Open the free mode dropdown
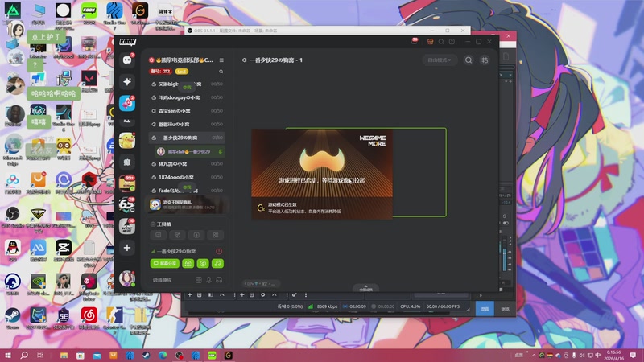This screenshot has width=644, height=362. point(440,60)
